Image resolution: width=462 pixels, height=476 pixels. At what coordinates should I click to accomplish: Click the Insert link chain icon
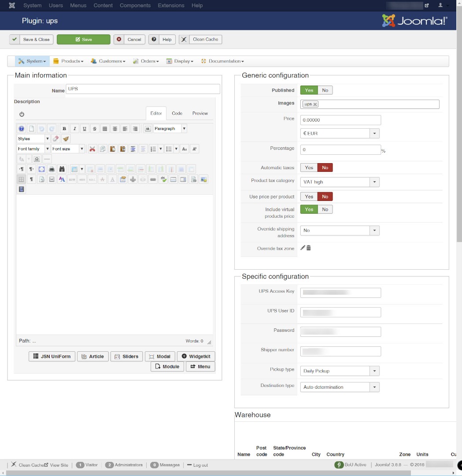[153, 179]
